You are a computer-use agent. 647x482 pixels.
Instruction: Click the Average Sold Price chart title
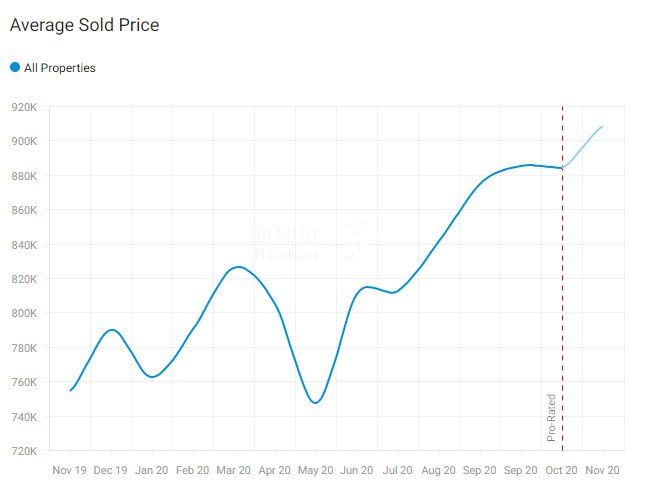(x=84, y=25)
